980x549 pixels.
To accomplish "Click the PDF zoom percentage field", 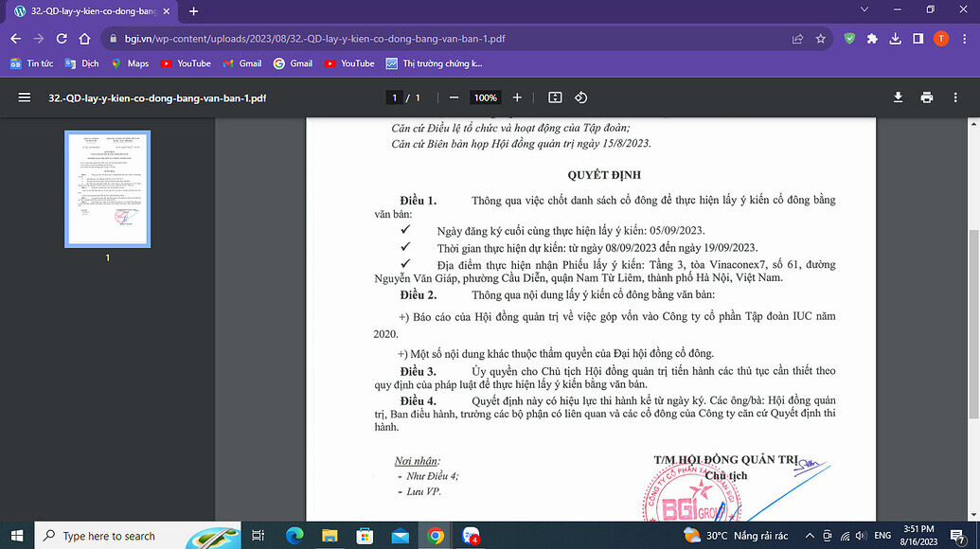I will 486,97.
